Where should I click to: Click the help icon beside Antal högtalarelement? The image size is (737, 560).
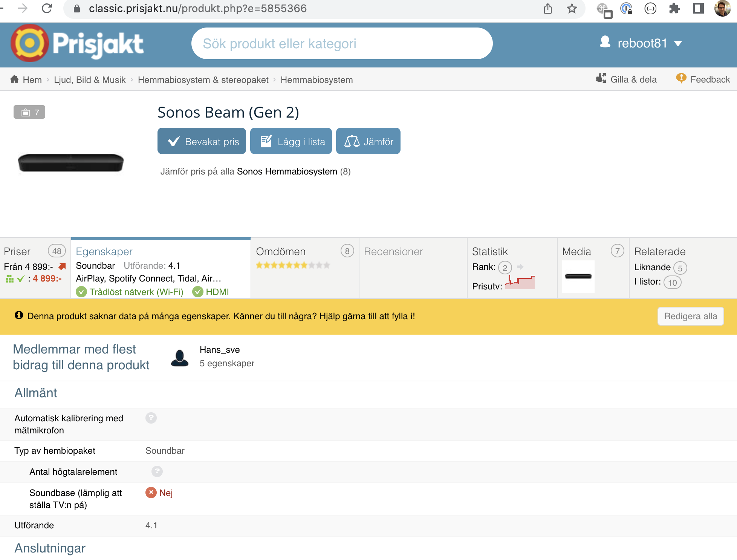click(157, 471)
